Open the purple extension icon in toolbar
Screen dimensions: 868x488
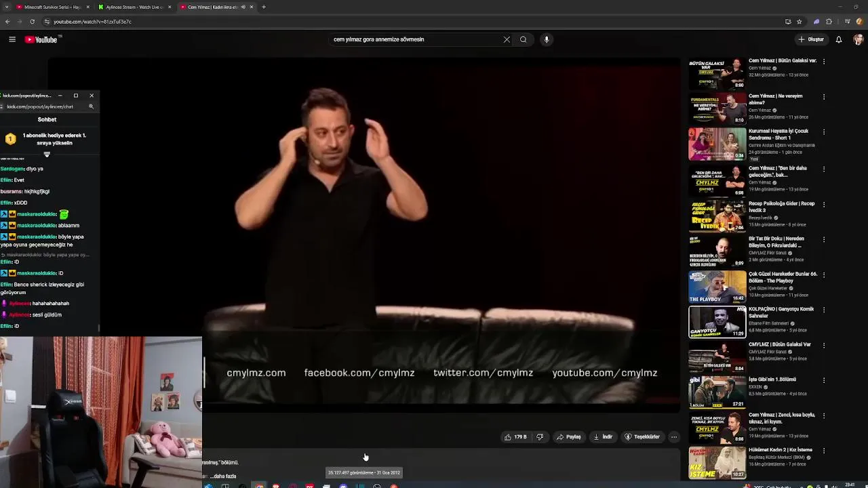pyautogui.click(x=816, y=22)
